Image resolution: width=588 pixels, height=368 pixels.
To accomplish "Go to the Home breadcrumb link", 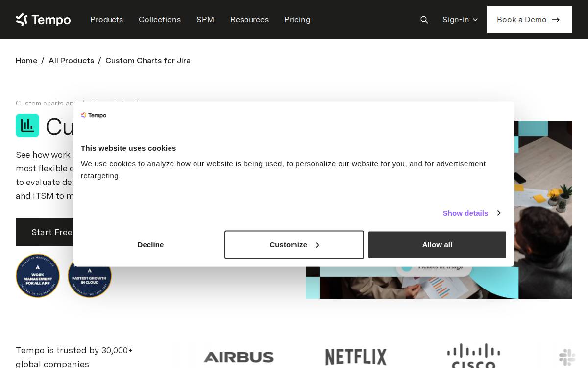I will pos(26,61).
